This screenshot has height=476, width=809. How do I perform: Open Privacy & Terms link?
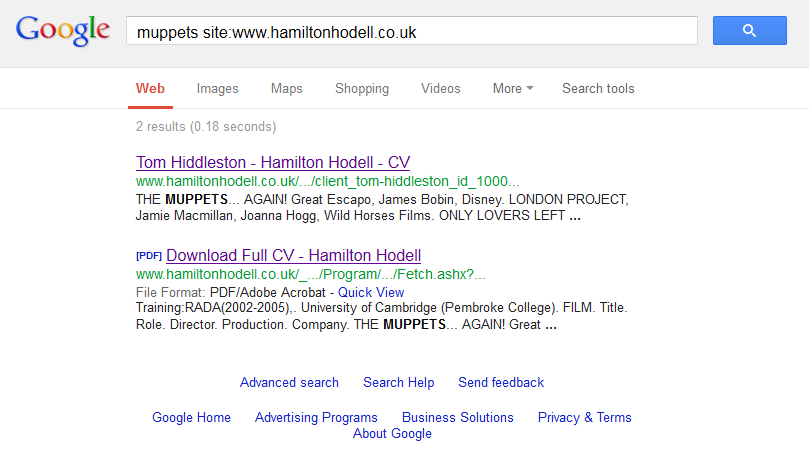click(x=584, y=418)
